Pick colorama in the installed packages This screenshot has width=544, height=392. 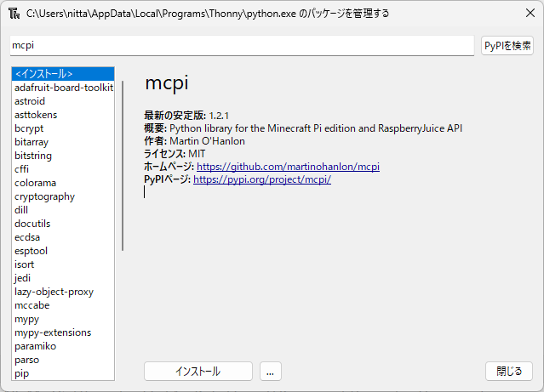point(35,183)
